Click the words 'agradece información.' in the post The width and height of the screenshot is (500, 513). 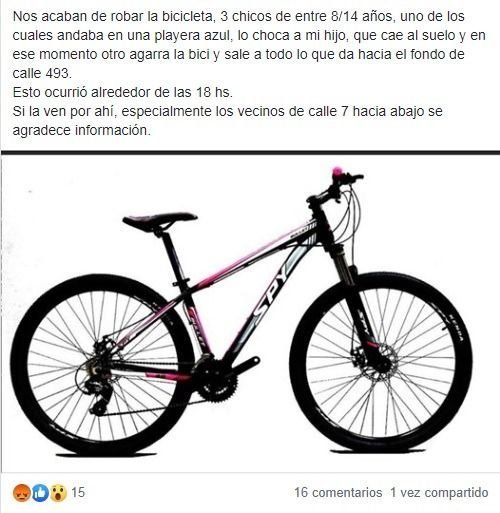(82, 130)
